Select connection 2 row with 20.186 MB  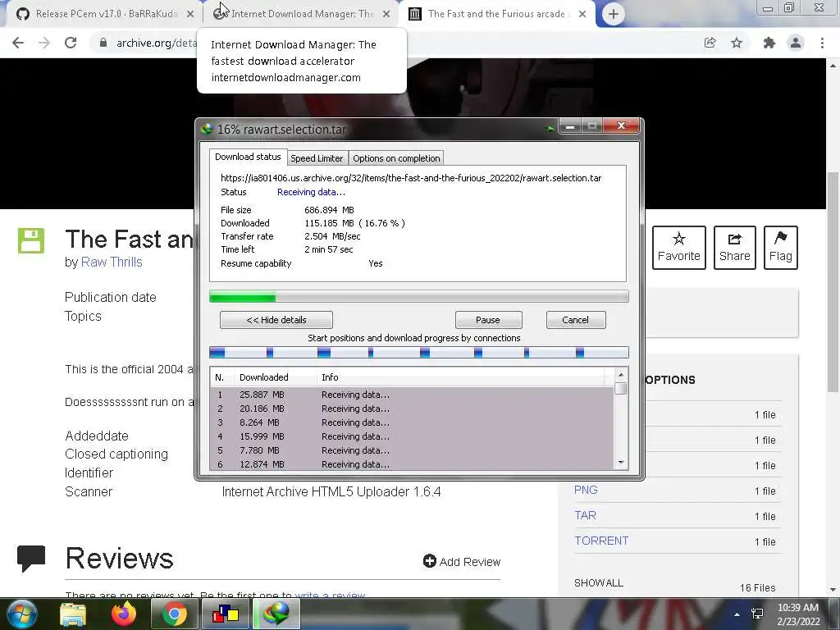(412, 409)
